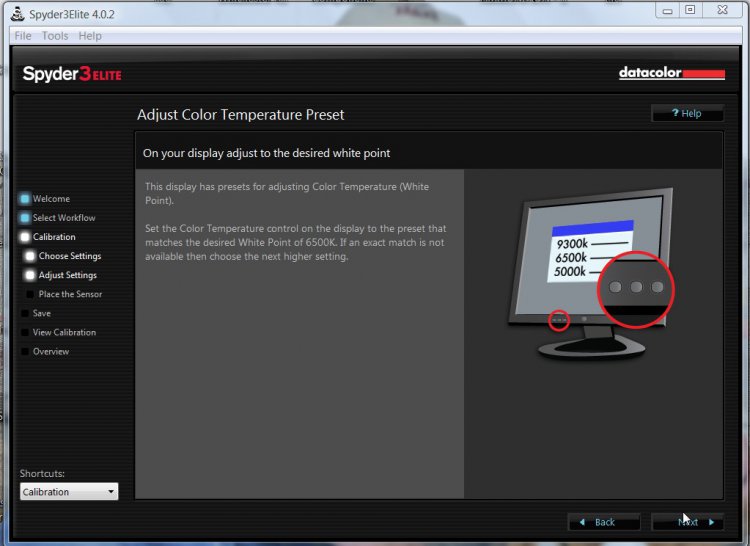The height and width of the screenshot is (546, 750).
Task: Select the Welcome step in sidebar
Action: (x=51, y=198)
